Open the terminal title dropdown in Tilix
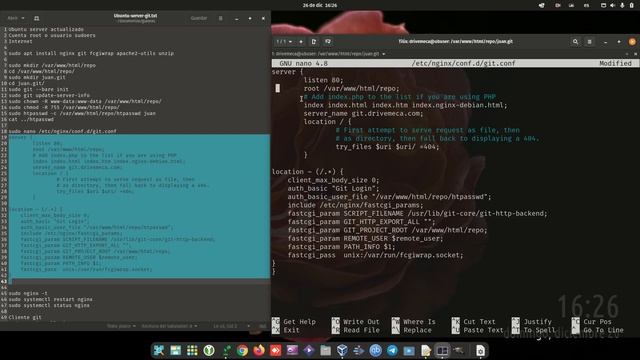Viewport: 640px width, 360px height. (329, 54)
